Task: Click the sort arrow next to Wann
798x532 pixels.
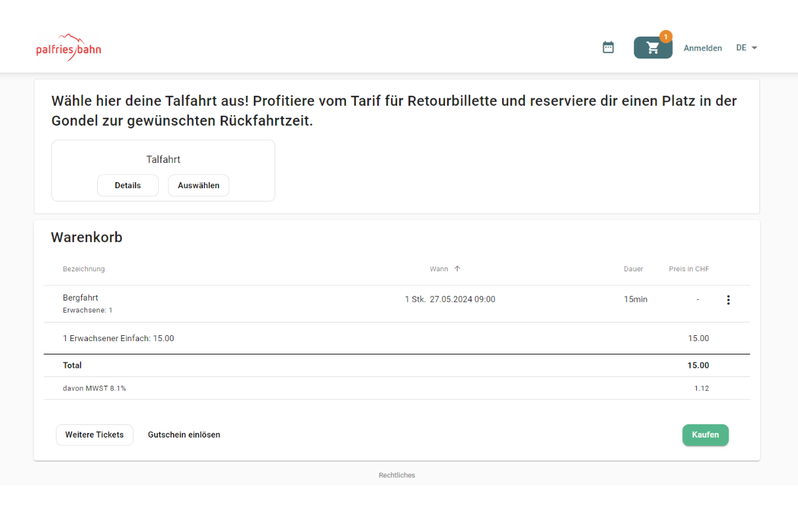Action: pyautogui.click(x=457, y=269)
